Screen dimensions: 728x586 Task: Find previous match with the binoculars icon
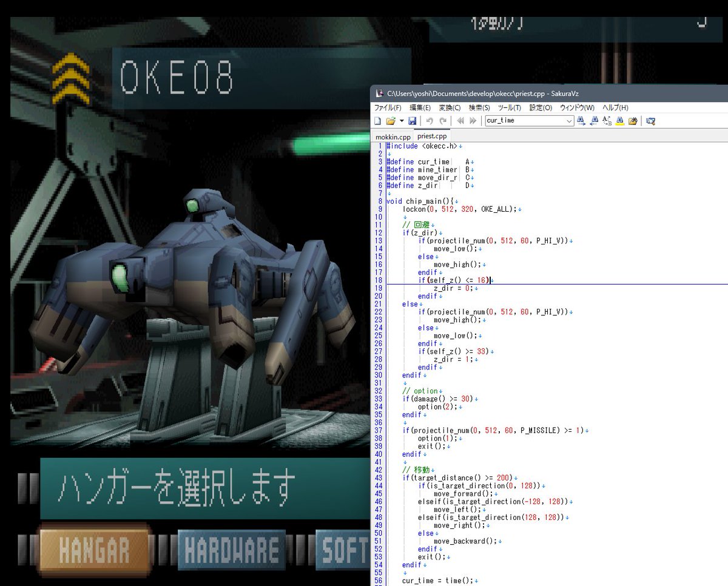[x=594, y=121]
